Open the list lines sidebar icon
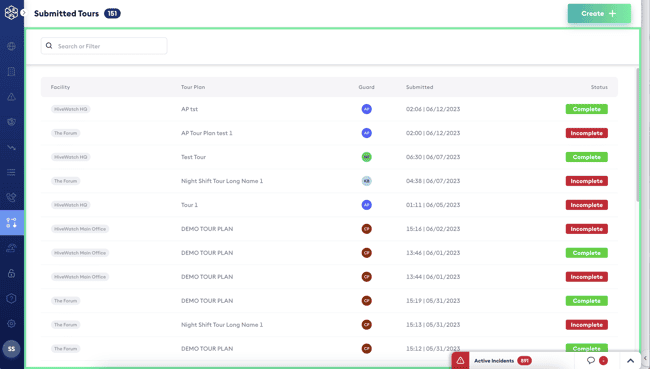 coord(12,172)
